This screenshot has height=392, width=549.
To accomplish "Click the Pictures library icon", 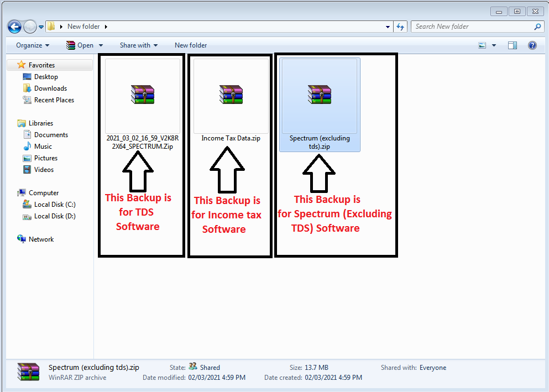I will [x=27, y=158].
